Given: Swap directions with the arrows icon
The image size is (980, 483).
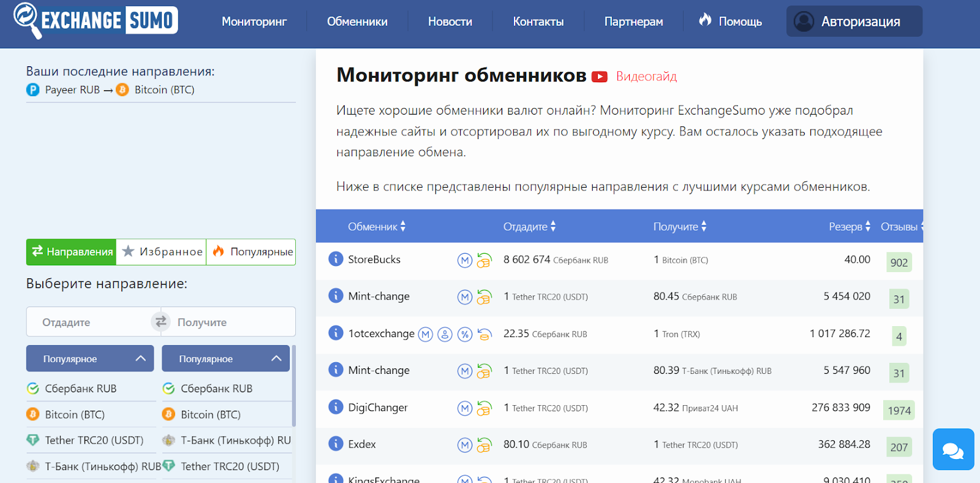Looking at the screenshot, I should 160,322.
